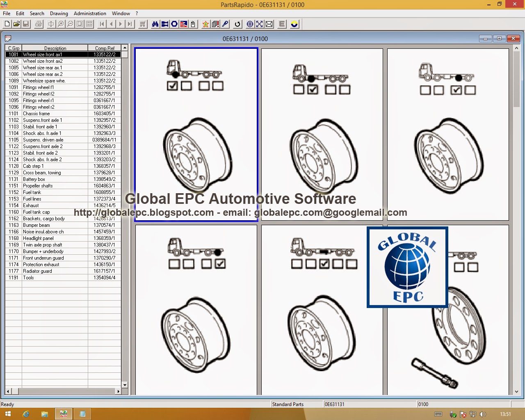
Task: Select the 'Battery box' row
Action: (x=63, y=179)
